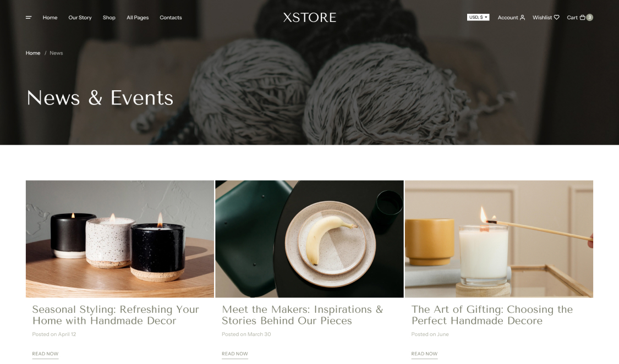Open The Art of Gifting article title
Viewport: 619px width, 364px height.
[492, 315]
